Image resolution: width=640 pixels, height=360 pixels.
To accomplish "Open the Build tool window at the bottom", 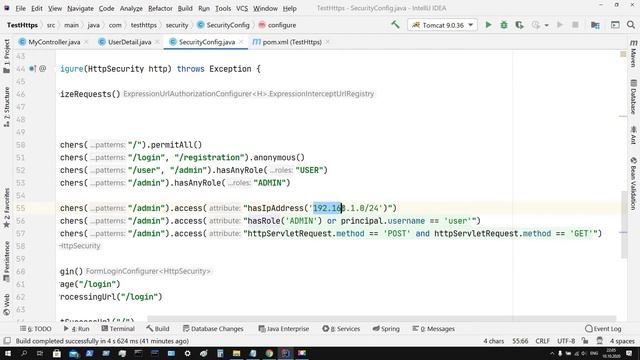I will tap(158, 329).
